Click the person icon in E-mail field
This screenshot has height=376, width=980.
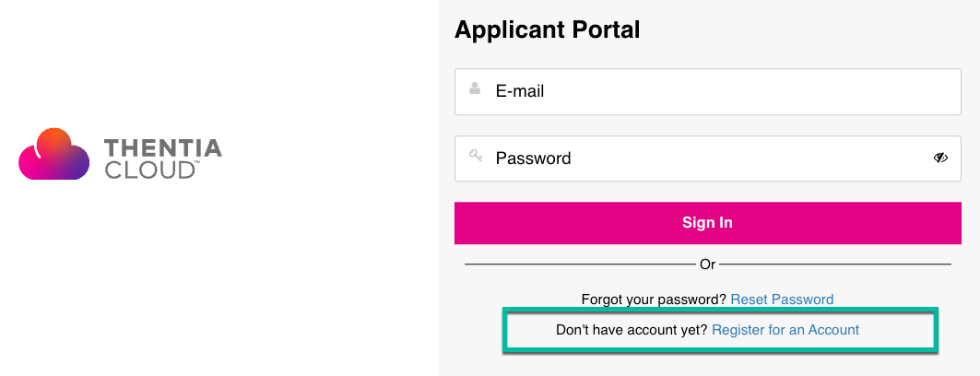[x=475, y=88]
